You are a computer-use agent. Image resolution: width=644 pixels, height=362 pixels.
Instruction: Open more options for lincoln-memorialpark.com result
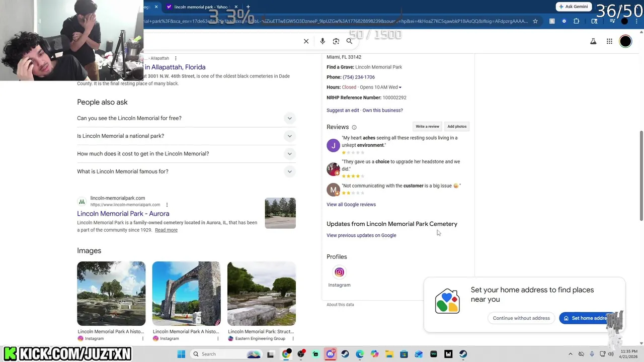tap(167, 205)
